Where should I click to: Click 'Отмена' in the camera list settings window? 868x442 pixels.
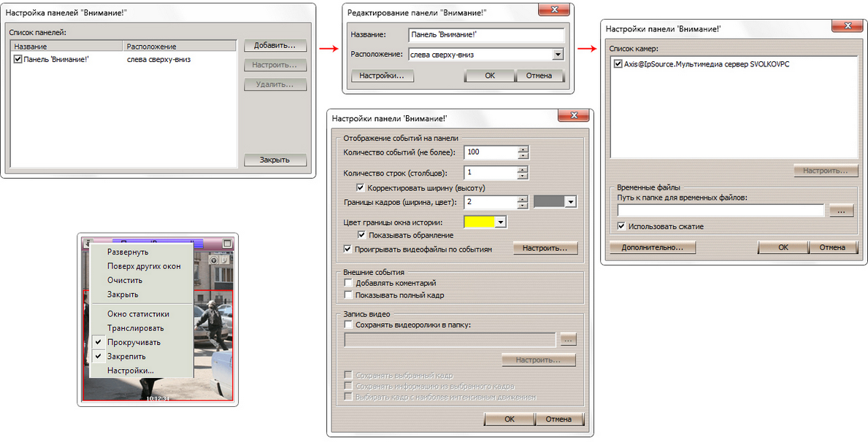[832, 247]
